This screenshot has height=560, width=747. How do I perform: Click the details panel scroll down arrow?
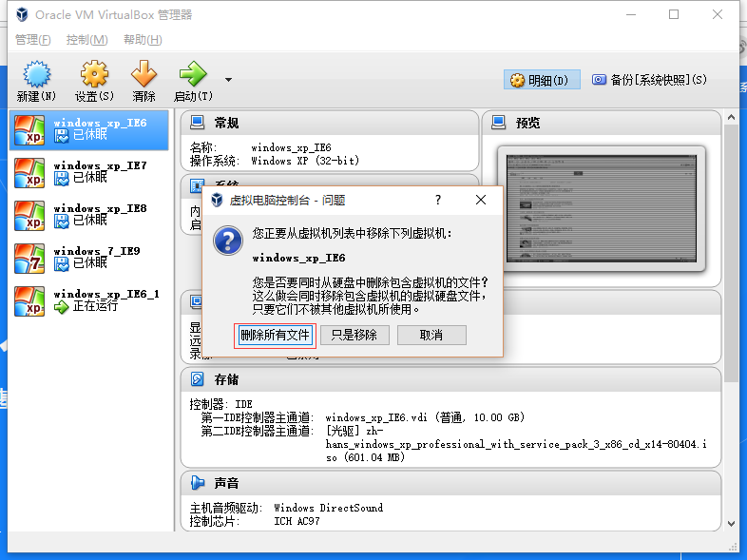click(731, 524)
